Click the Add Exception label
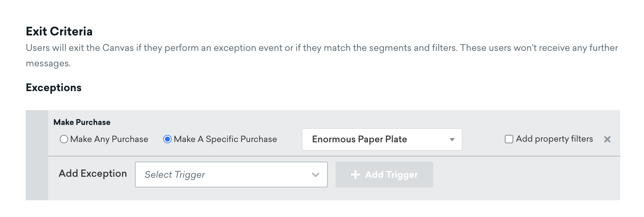The height and width of the screenshot is (217, 644). click(x=93, y=174)
